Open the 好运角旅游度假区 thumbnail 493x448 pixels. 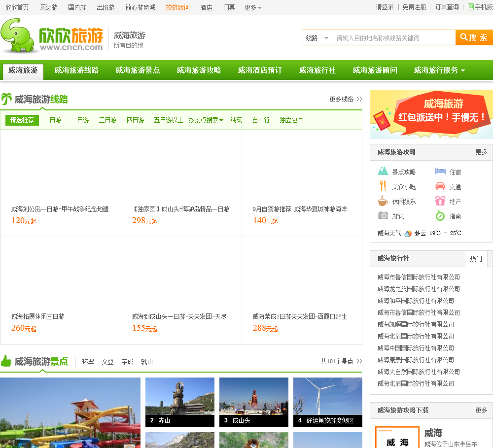[x=328, y=402]
